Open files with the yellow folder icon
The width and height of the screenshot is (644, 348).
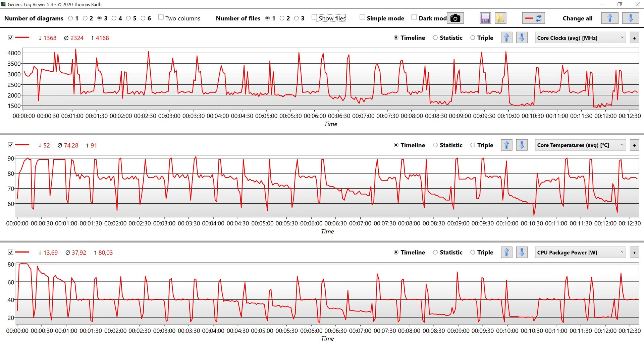pyautogui.click(x=500, y=18)
